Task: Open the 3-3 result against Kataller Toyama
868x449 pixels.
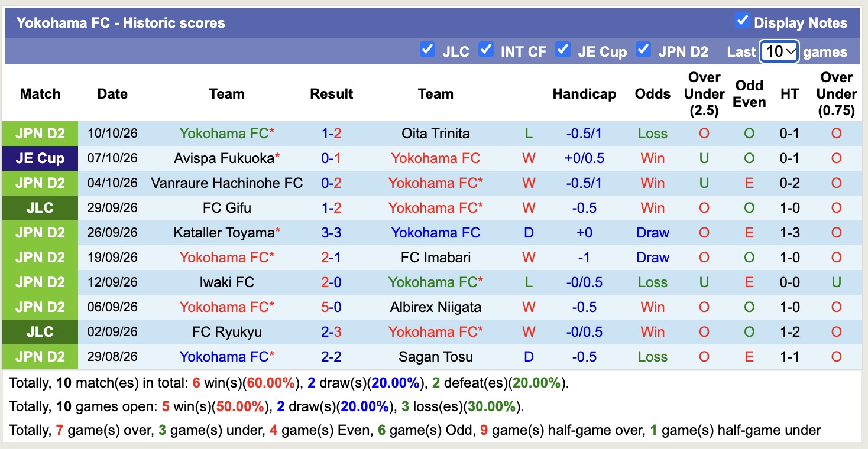Action: (332, 233)
